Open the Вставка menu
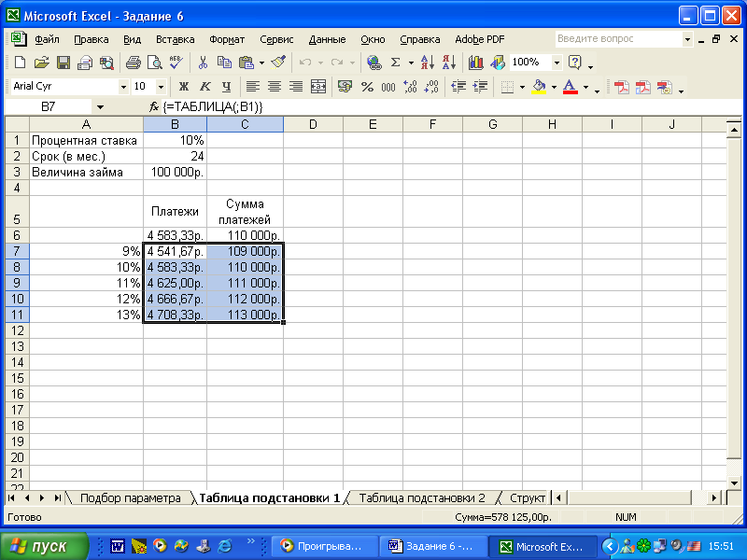Viewport: 747px width, 560px height. pyautogui.click(x=175, y=39)
